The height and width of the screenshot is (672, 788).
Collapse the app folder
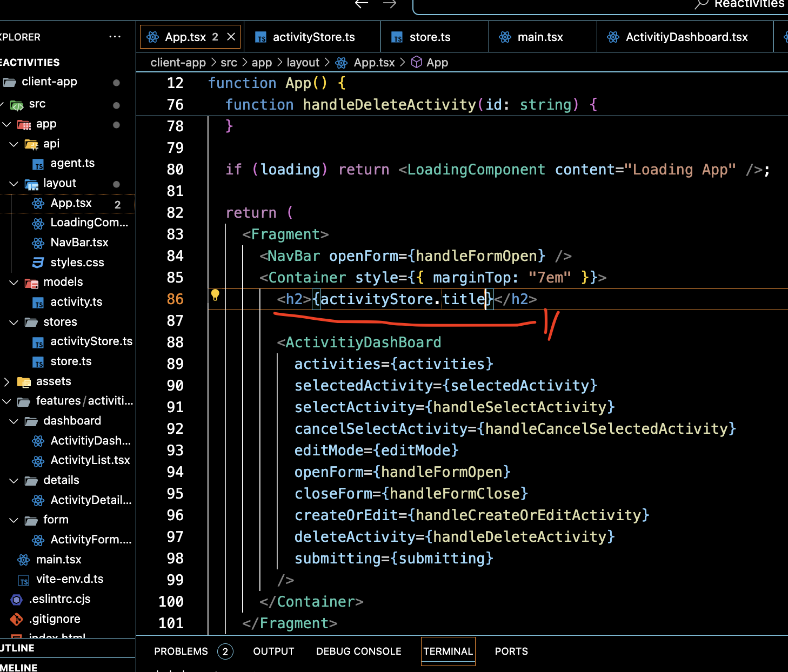[x=6, y=124]
